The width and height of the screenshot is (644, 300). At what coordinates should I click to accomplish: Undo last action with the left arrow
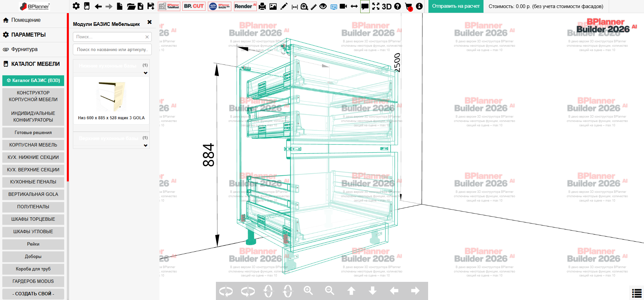tap(98, 6)
